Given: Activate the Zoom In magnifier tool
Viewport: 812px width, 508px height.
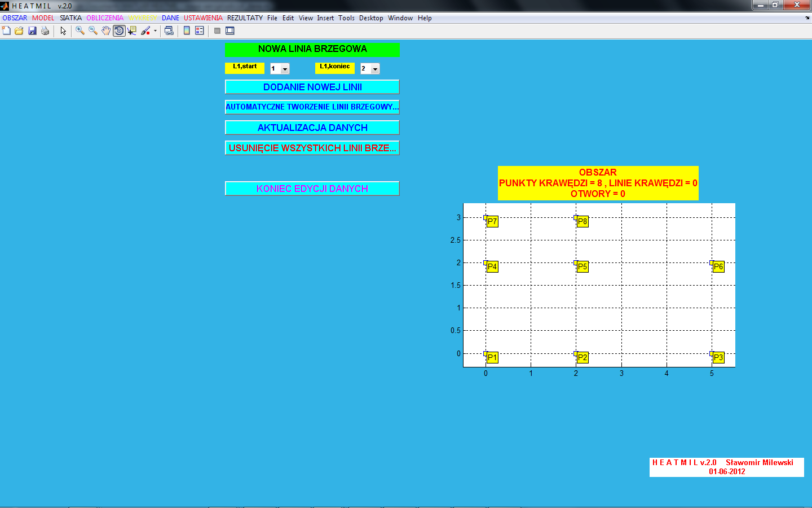Looking at the screenshot, I should click(x=80, y=31).
